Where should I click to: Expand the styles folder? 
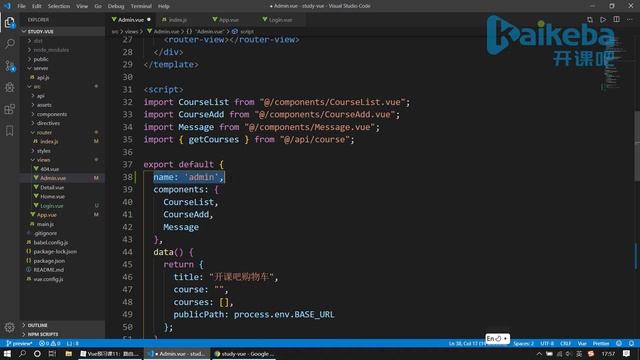62,151
